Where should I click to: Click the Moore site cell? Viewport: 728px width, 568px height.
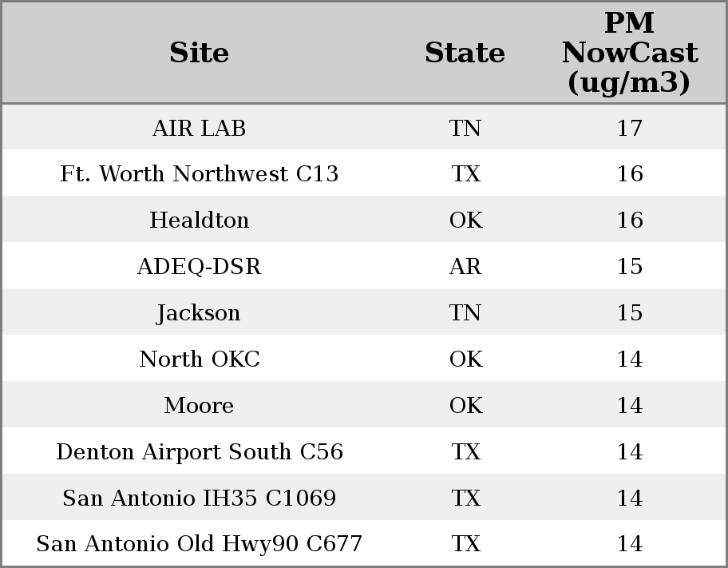click(199, 406)
